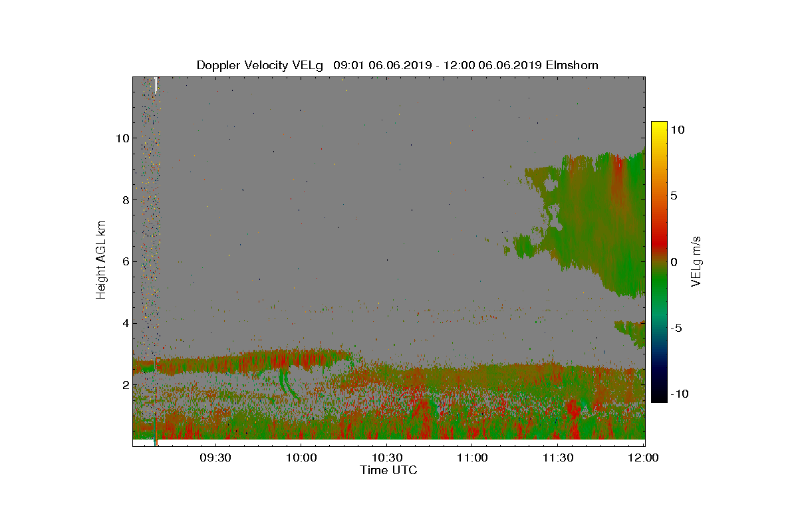Click the plot title "Doppler Velocity VELg"
Viewport: 798px width, 532px height.
pyautogui.click(x=260, y=65)
